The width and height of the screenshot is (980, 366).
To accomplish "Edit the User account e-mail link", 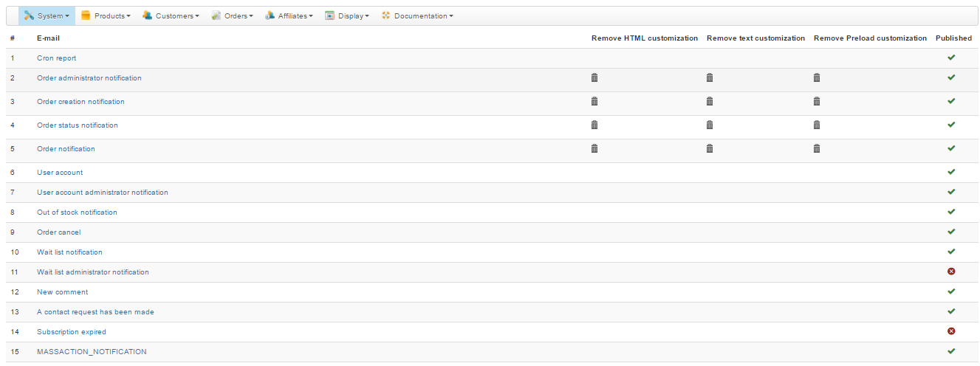I will [60, 173].
